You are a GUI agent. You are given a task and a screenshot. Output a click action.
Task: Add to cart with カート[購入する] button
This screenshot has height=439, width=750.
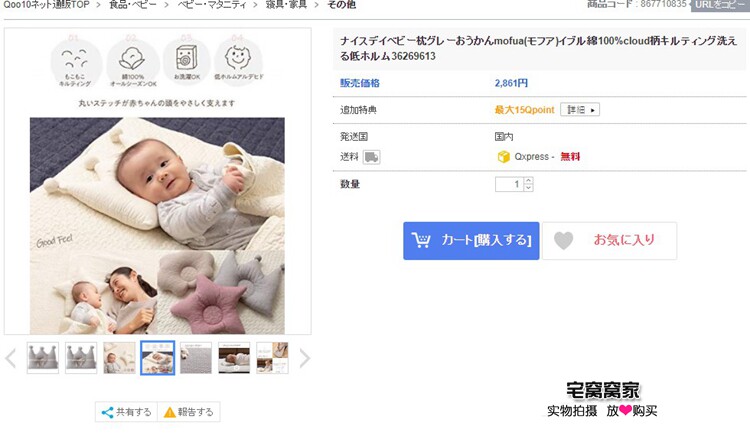tap(471, 241)
